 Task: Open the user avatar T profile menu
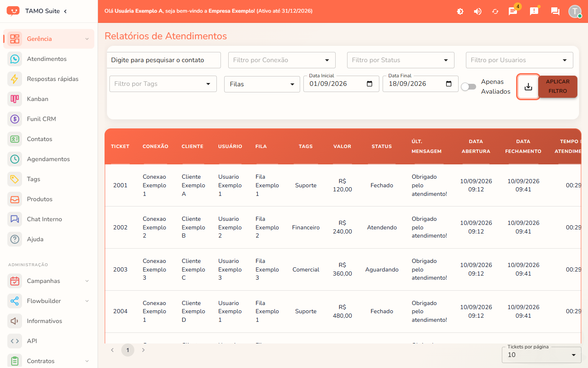[575, 11]
